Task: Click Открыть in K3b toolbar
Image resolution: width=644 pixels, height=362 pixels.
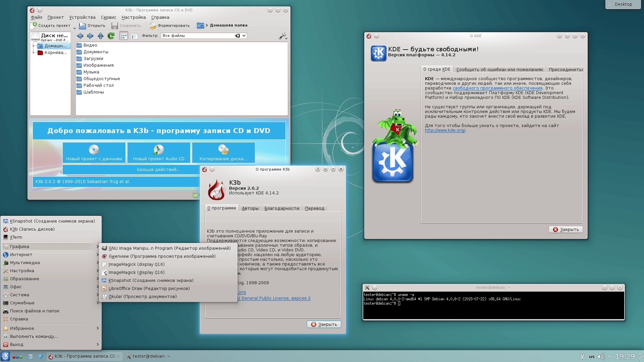Action: click(x=92, y=25)
